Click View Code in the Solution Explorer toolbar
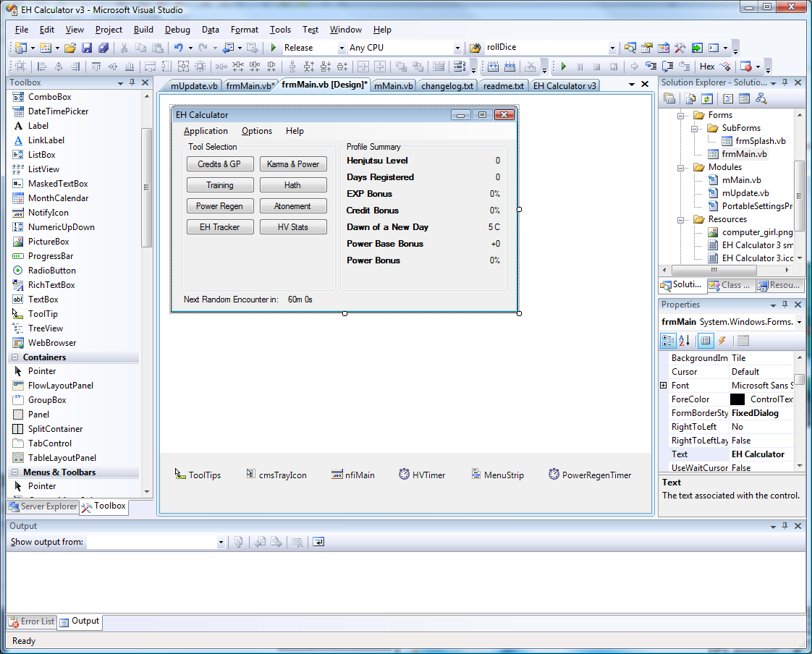The height and width of the screenshot is (654, 812). [727, 98]
